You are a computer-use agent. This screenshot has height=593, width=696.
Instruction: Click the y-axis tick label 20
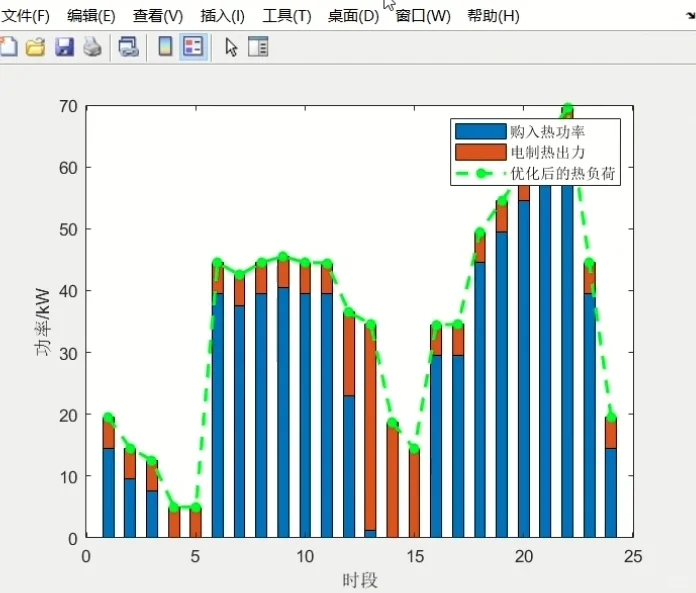(68, 415)
